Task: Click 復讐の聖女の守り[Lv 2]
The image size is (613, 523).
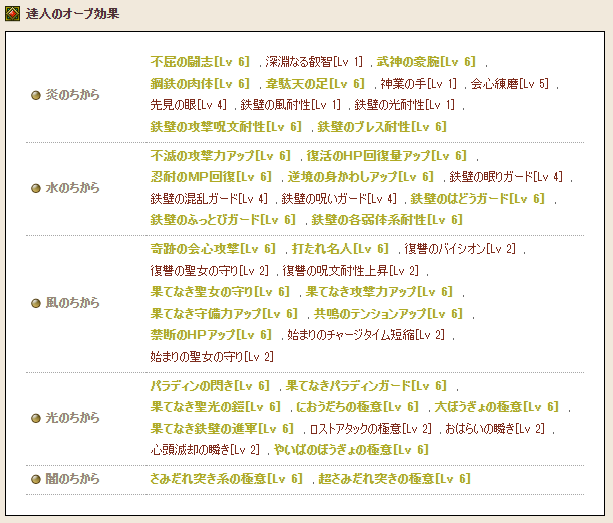Action: point(210,271)
